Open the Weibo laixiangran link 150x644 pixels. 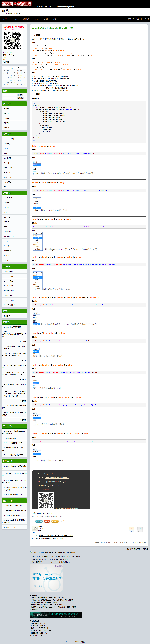55,481
